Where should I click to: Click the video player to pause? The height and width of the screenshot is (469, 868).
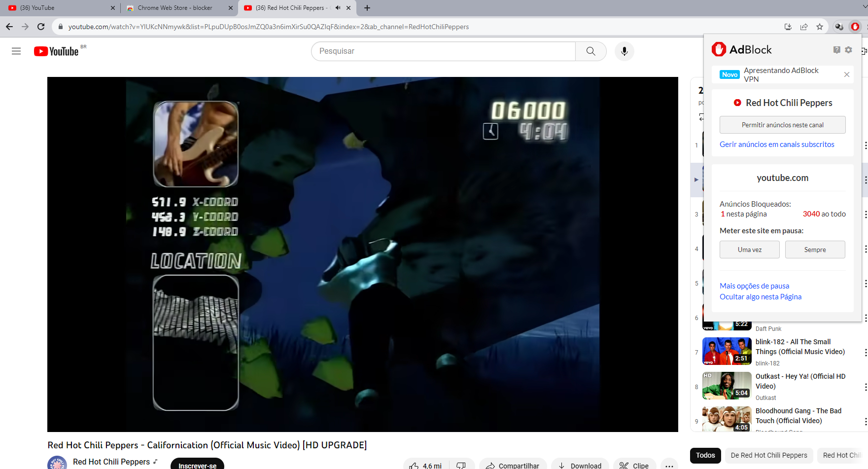(363, 254)
